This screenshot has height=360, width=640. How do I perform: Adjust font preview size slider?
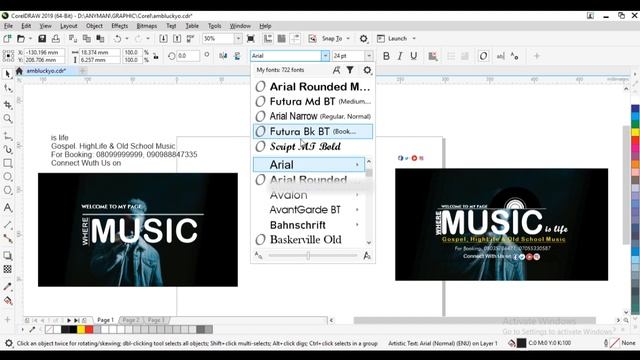coord(308,256)
